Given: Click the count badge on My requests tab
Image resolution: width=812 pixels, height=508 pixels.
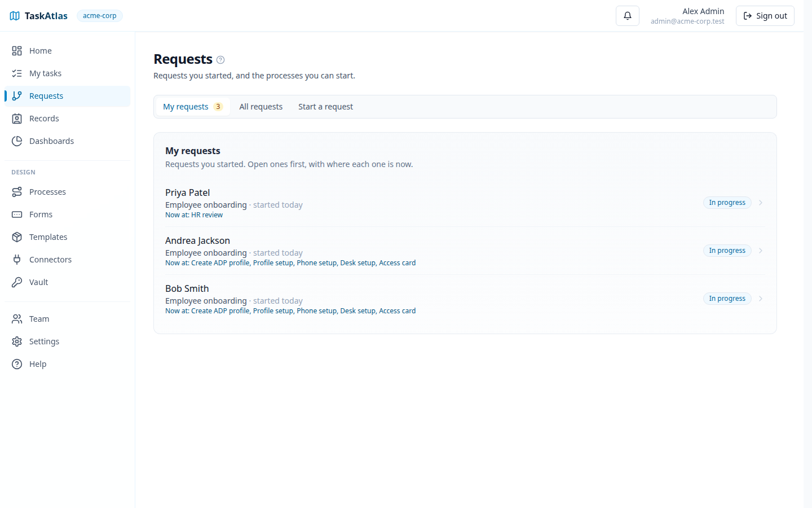Looking at the screenshot, I should [x=218, y=107].
